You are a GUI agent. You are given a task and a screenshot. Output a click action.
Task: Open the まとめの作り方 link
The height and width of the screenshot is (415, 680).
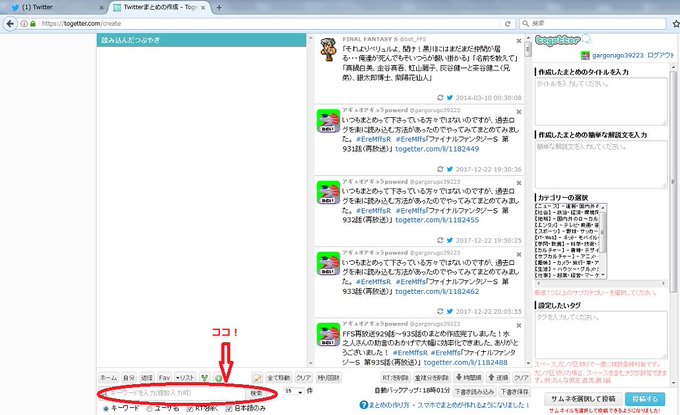(x=389, y=405)
